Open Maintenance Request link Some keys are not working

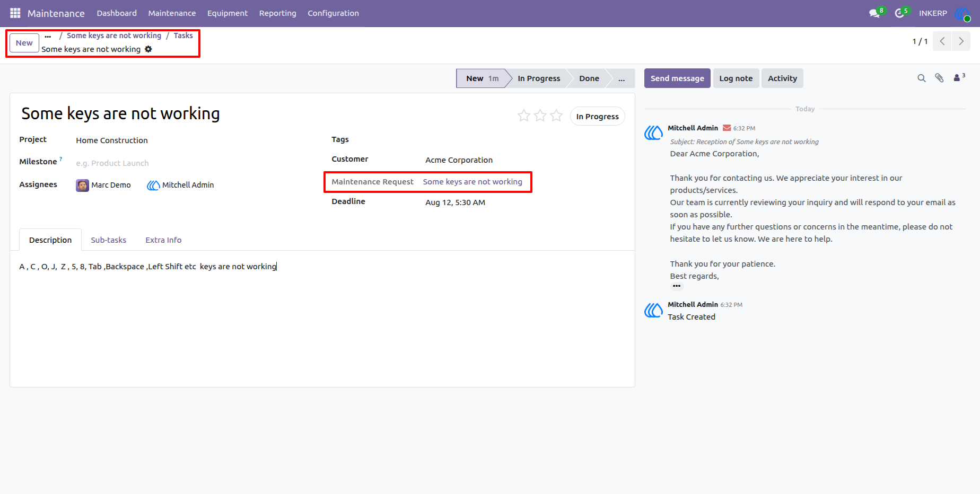[x=472, y=182]
